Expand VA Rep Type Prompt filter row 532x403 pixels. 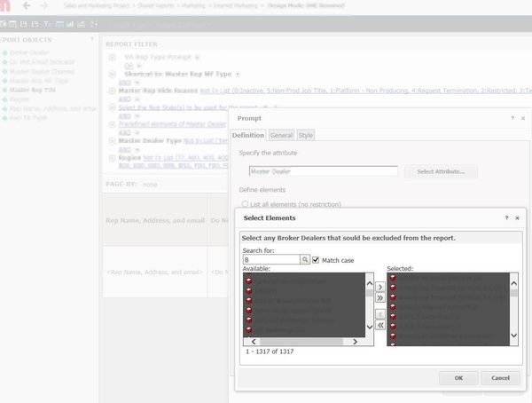113,57
